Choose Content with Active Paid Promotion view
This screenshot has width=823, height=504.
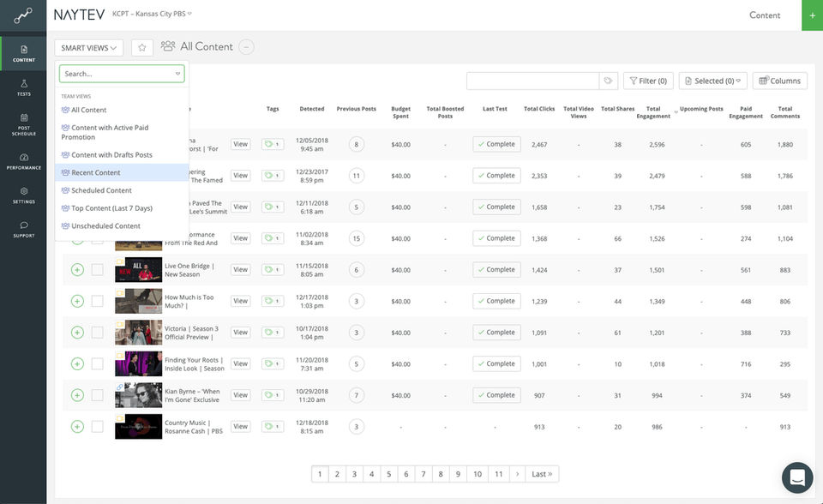(x=122, y=132)
